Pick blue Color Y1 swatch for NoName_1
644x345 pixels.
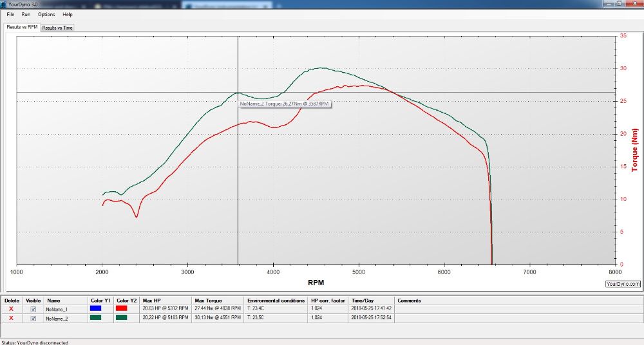point(96,308)
